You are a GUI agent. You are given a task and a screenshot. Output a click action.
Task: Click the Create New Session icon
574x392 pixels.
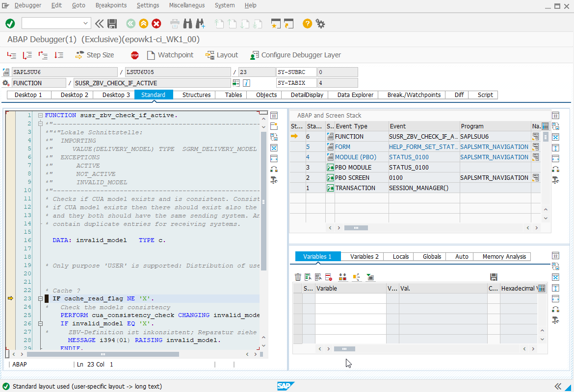(x=276, y=24)
